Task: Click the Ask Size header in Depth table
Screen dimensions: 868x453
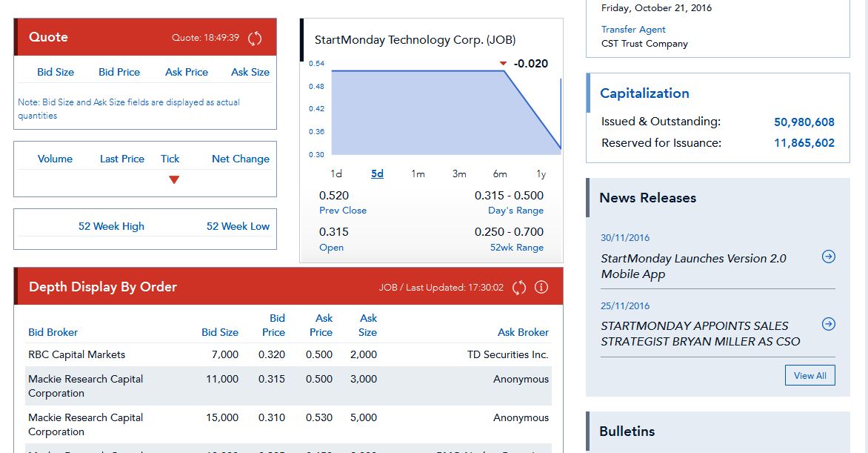Action: click(x=367, y=325)
